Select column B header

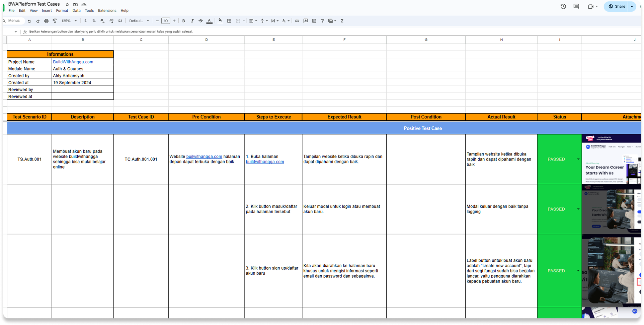(83, 40)
